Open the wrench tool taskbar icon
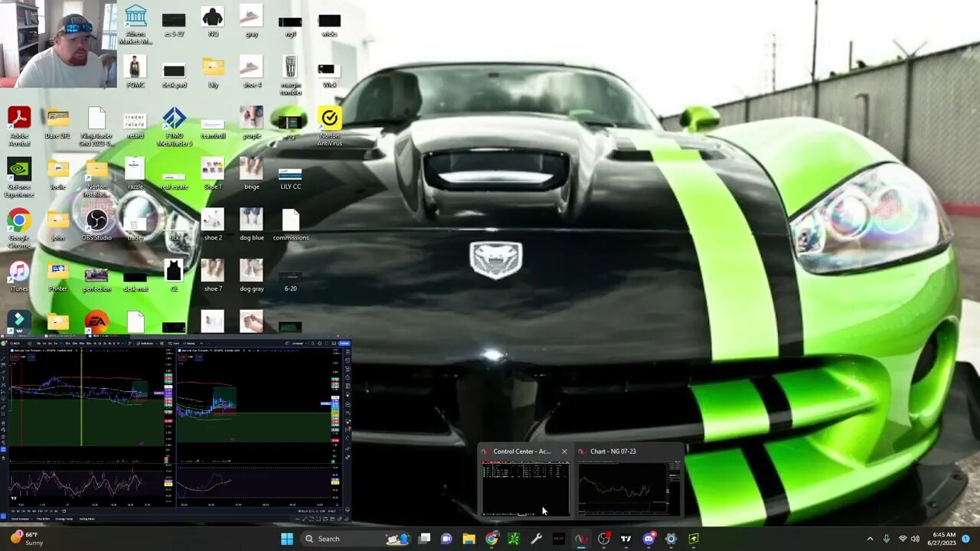Screen dimensions: 980x551 click(x=536, y=539)
